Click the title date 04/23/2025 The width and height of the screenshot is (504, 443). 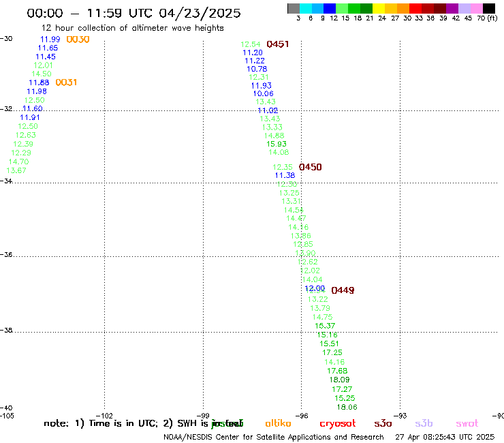click(200, 14)
